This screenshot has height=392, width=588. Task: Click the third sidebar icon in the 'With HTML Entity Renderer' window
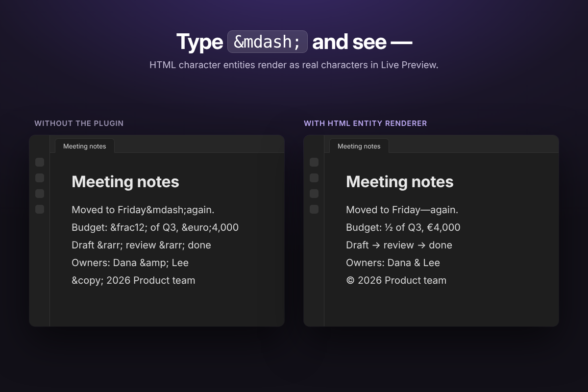pyautogui.click(x=314, y=194)
